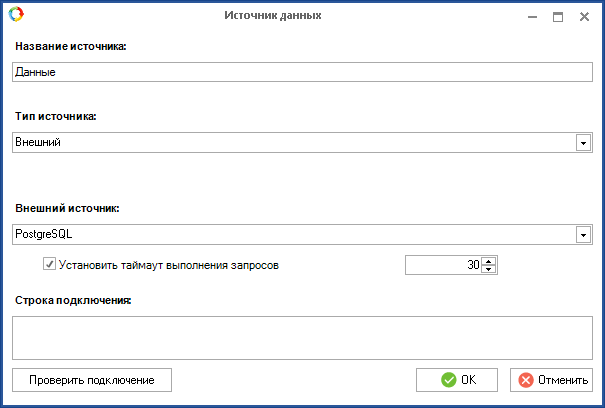Viewport: 605px width, 408px height.
Task: Click the Проверить подключение button
Action: click(92, 380)
